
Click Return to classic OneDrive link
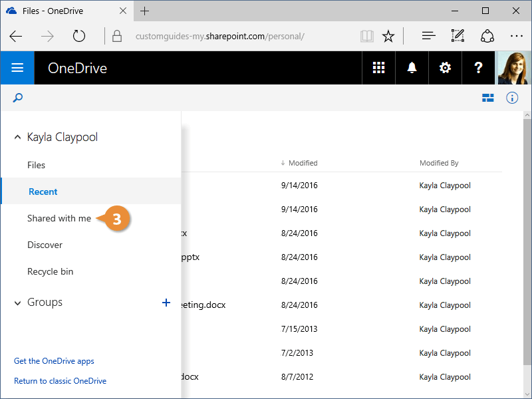(60, 381)
